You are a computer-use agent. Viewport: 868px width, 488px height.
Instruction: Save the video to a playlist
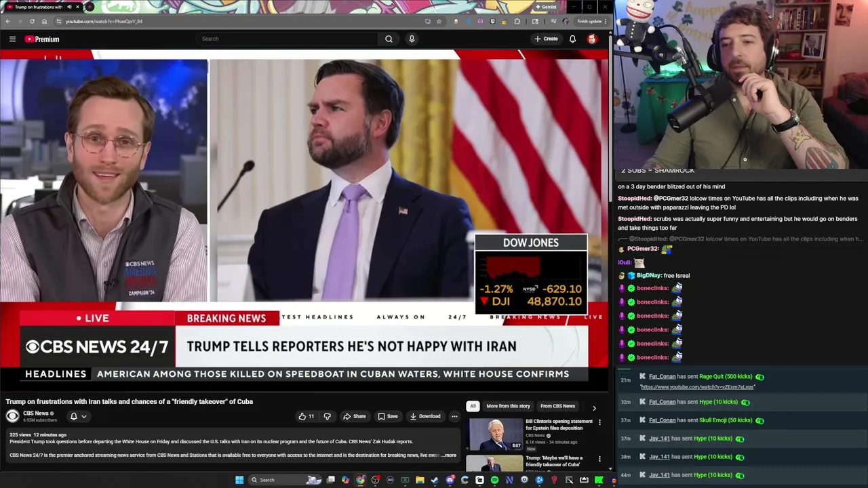388,416
